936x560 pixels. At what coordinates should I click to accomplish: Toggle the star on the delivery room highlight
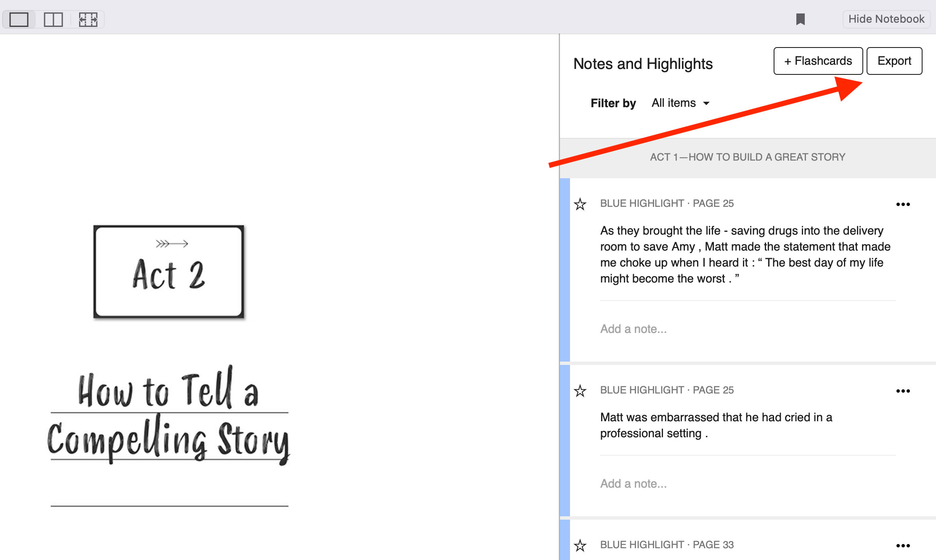tap(581, 205)
